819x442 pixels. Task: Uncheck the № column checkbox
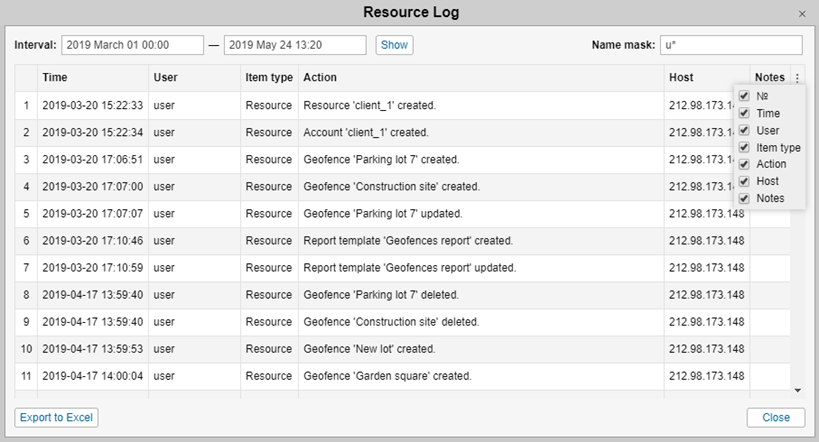point(744,96)
